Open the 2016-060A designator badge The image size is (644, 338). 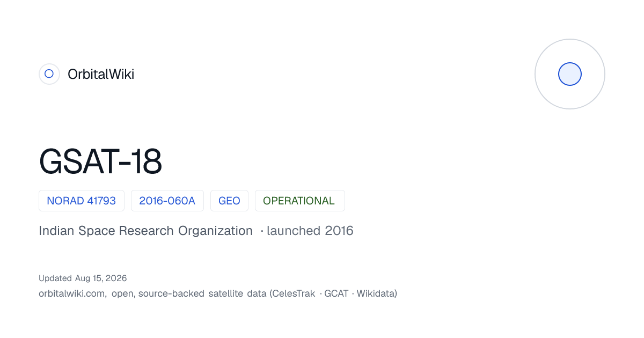click(x=167, y=201)
